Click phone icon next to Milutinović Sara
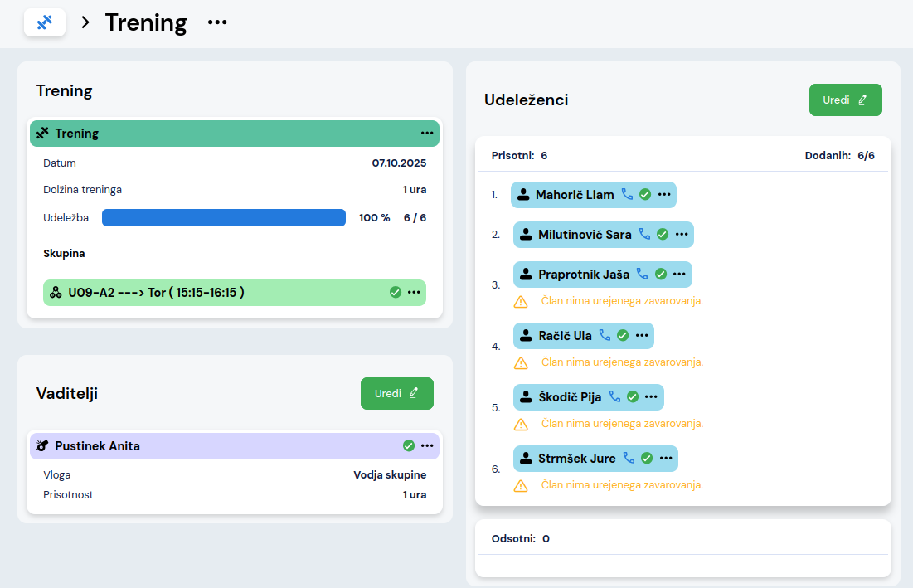 [x=644, y=235]
